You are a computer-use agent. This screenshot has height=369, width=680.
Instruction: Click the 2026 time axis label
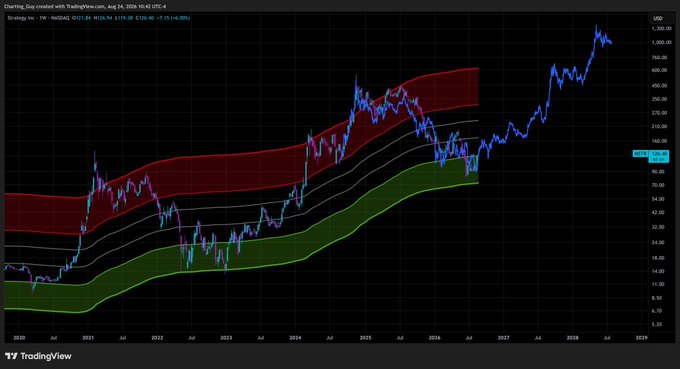click(434, 337)
